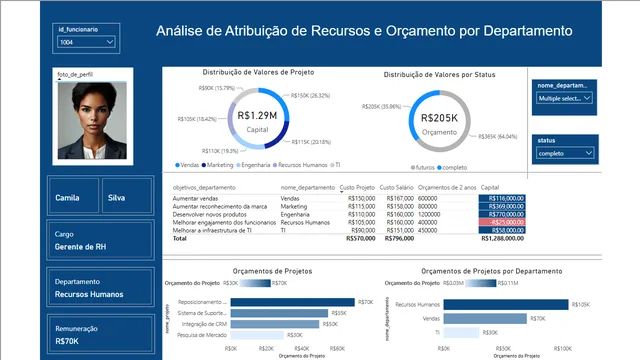
Task: Open the id_funcionario dropdown showing 1004
Action: point(86,42)
